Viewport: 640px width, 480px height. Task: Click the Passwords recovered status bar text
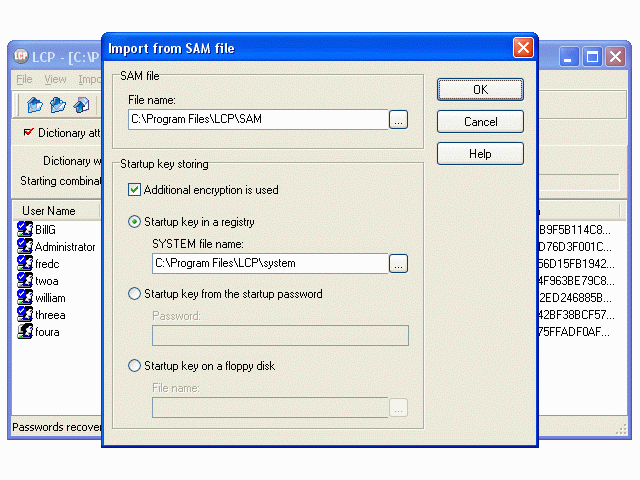57,427
